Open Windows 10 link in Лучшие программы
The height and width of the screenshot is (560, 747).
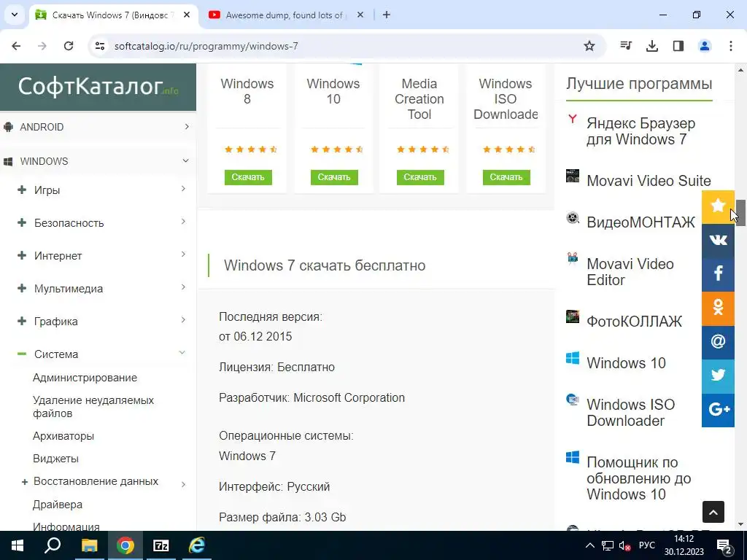(x=626, y=363)
